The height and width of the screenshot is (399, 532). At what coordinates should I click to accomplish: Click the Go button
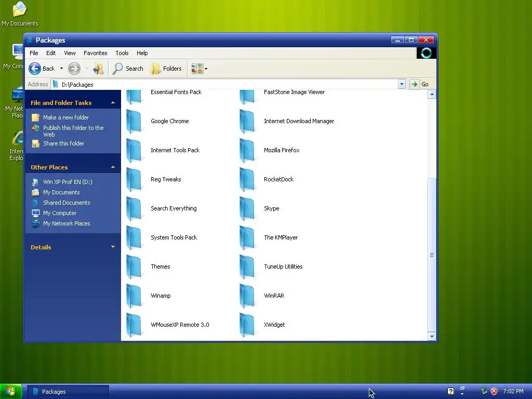coord(420,84)
